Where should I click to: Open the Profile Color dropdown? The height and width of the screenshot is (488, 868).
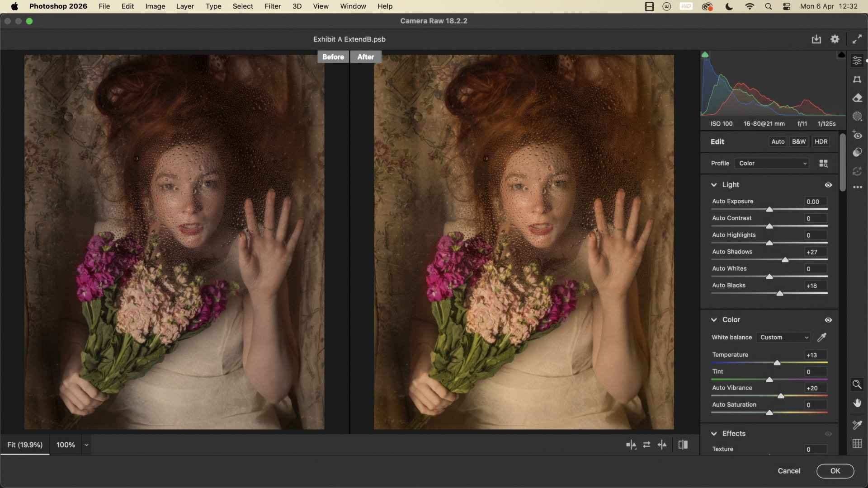click(773, 164)
